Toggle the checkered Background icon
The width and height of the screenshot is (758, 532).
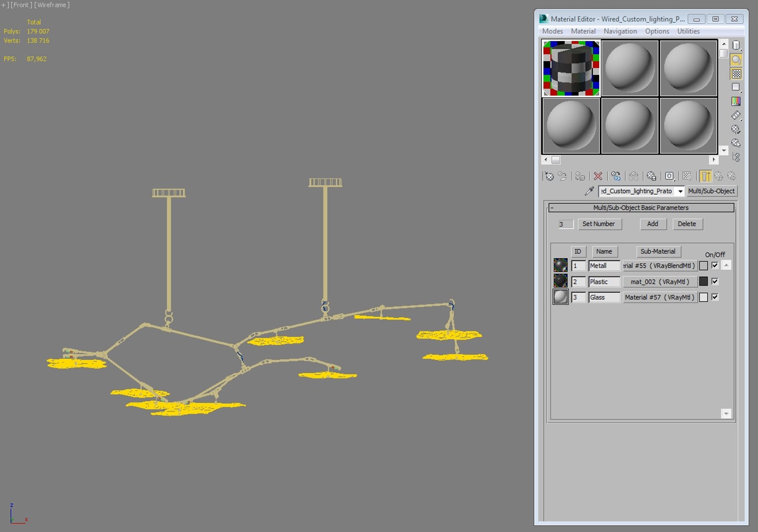click(x=736, y=74)
